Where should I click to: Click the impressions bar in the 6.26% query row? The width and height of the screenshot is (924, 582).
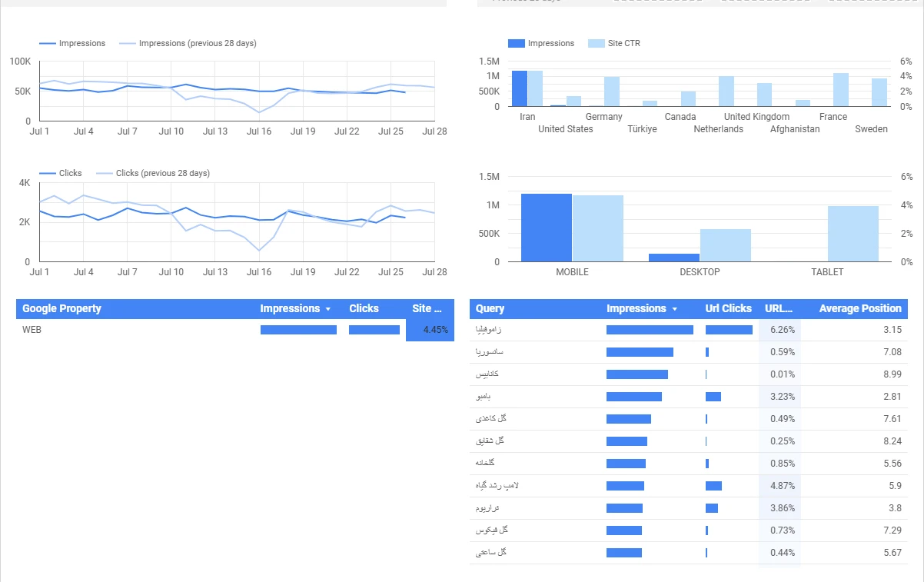pos(650,330)
